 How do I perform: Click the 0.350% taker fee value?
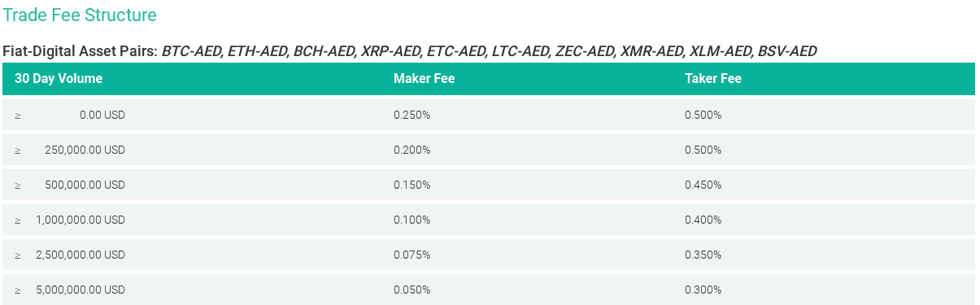703,255
